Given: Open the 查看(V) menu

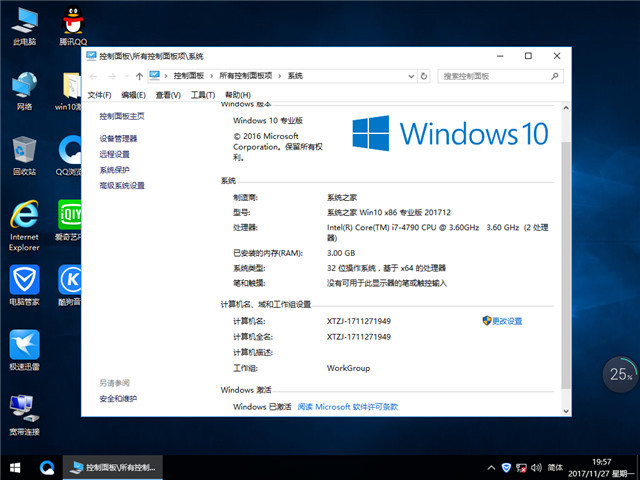Looking at the screenshot, I should tap(168, 95).
